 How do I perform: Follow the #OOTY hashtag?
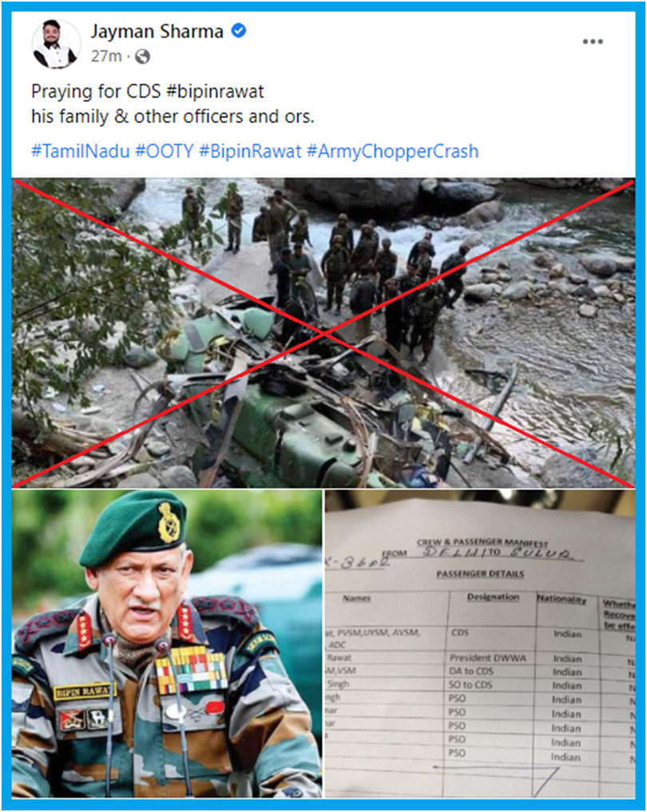(x=165, y=151)
